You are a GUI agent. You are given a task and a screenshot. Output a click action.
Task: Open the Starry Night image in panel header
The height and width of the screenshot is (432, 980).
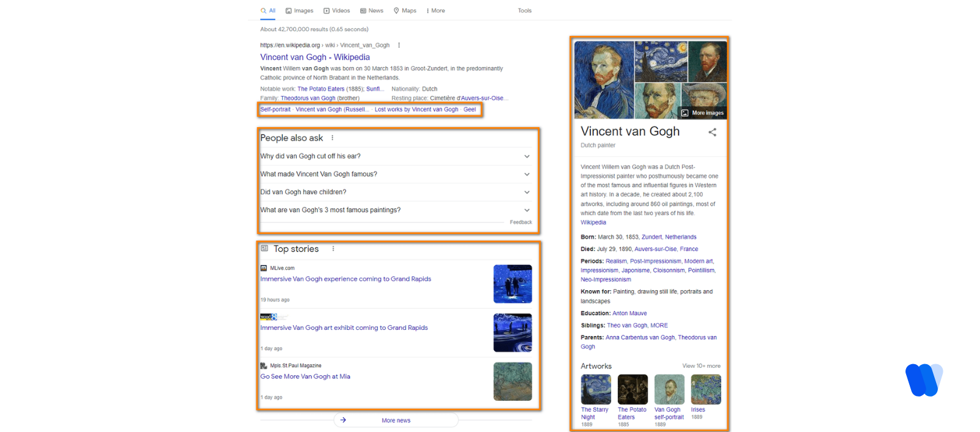[661, 61]
